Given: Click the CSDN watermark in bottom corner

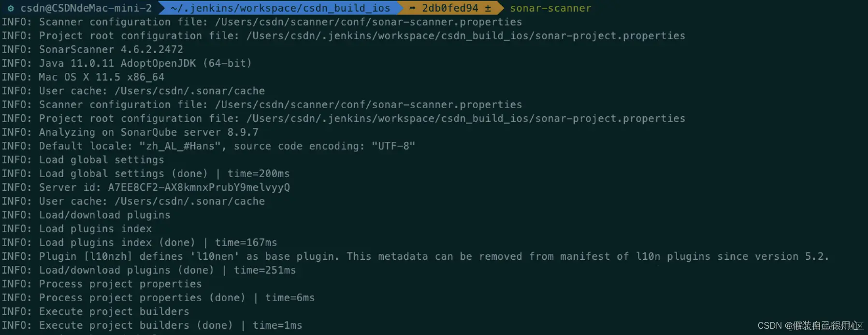Looking at the screenshot, I should click(810, 326).
